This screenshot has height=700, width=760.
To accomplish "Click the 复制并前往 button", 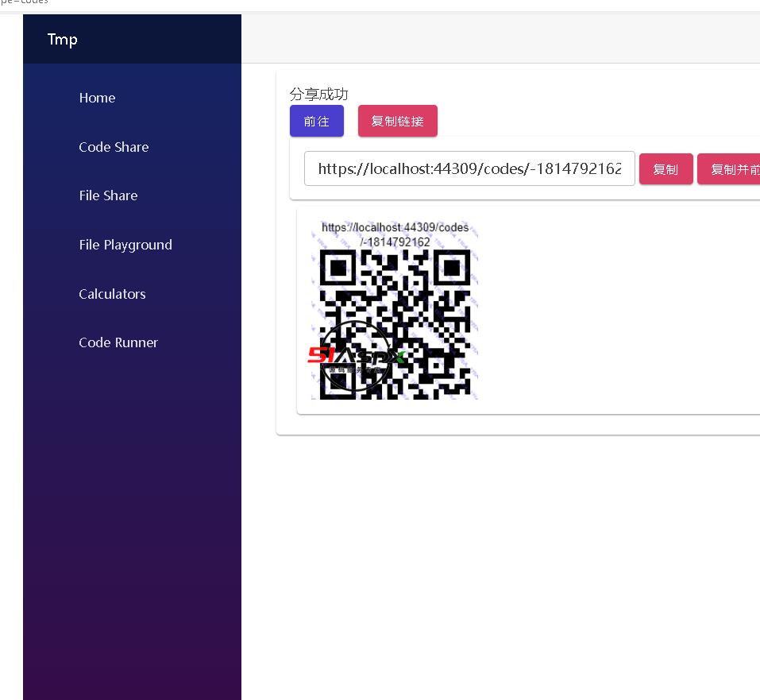I will (729, 169).
